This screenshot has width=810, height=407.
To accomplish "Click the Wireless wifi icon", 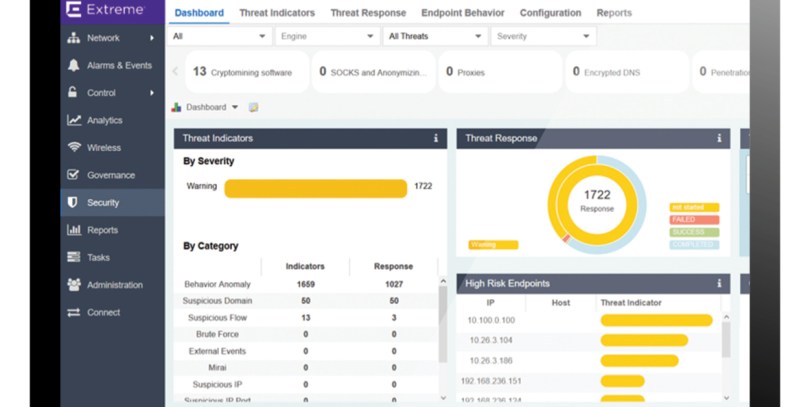I will click(74, 147).
